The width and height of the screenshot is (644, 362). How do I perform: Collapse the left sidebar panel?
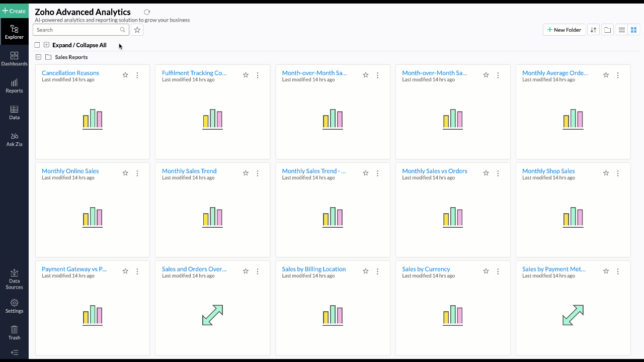14,352
